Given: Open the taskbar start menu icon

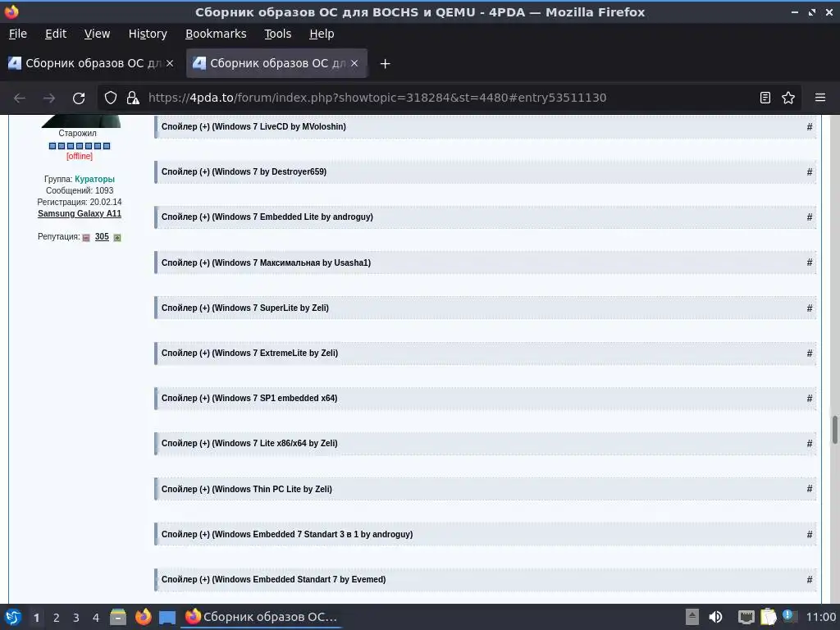Looking at the screenshot, I should tap(13, 617).
